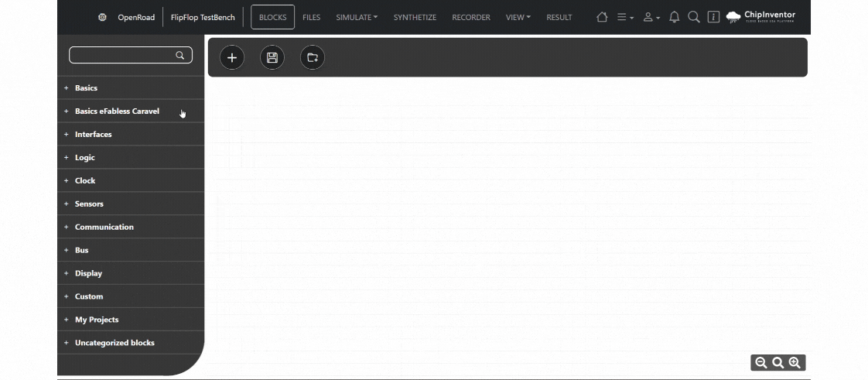
Task: Click the add folder icon
Action: pos(313,57)
